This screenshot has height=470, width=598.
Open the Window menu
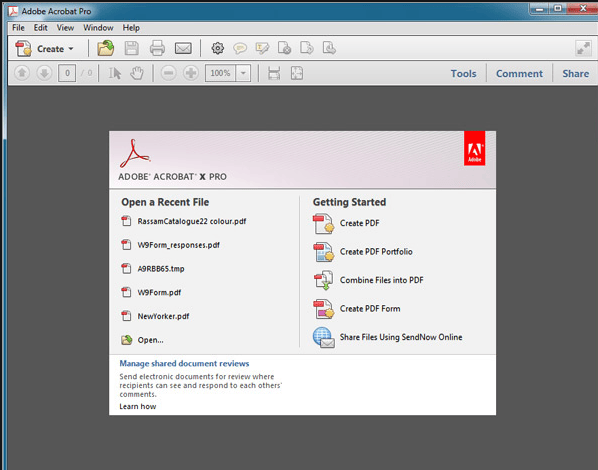98,28
